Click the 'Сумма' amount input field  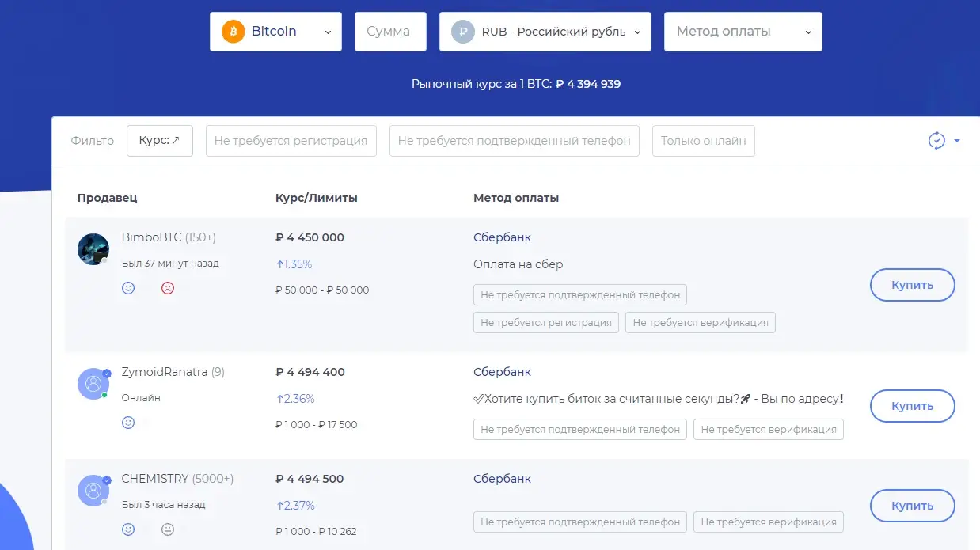pyautogui.click(x=390, y=32)
